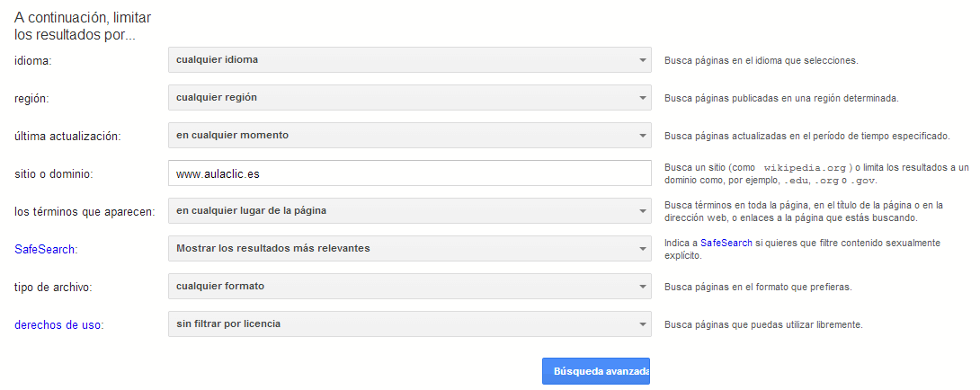Click the arrow icon of sin filtrar por licencia
Image resolution: width=980 pixels, height=390 pixels.
pos(642,324)
